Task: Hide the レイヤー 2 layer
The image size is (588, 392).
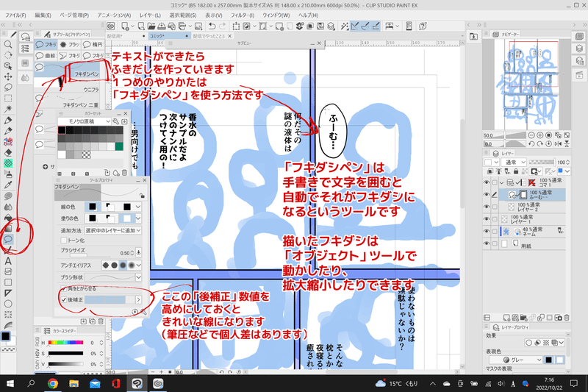Action: coord(487,207)
